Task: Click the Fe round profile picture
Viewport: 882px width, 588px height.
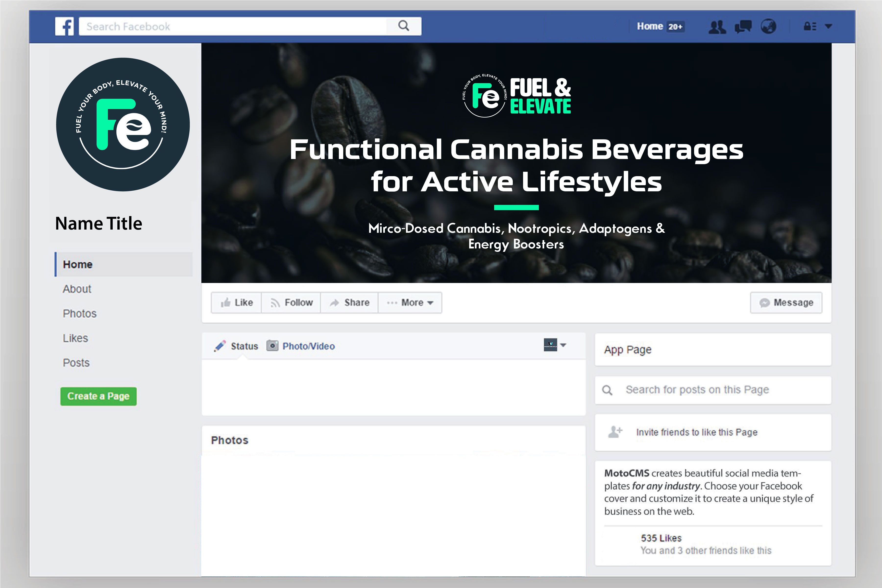Action: coord(123,124)
